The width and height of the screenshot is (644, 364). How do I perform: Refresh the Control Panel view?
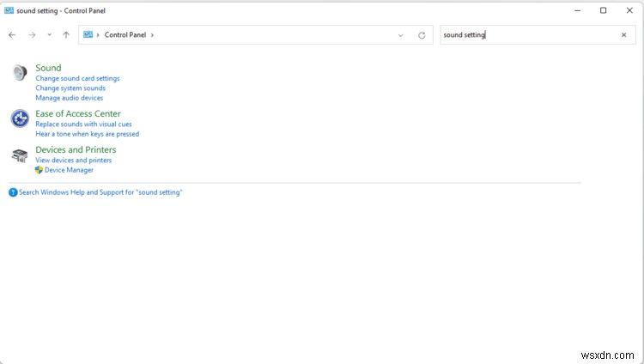coord(422,35)
